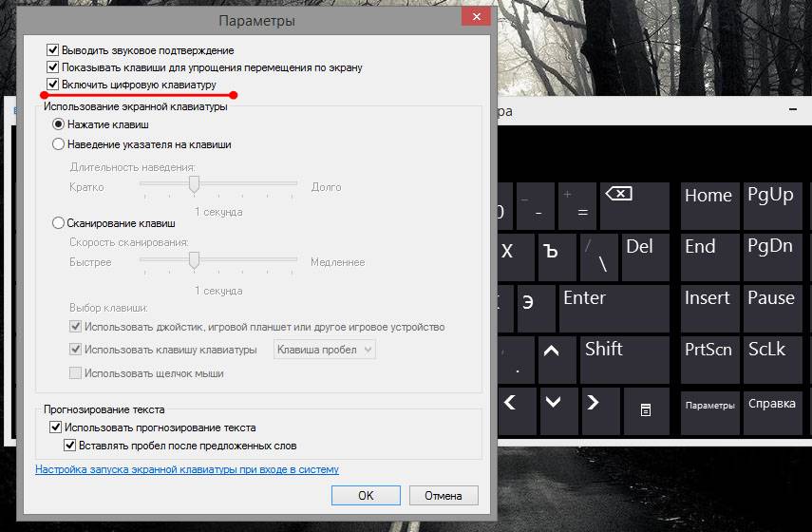Tap the minus/underscore key on keyboard
Viewport: 812px width, 532px height.
(535, 205)
